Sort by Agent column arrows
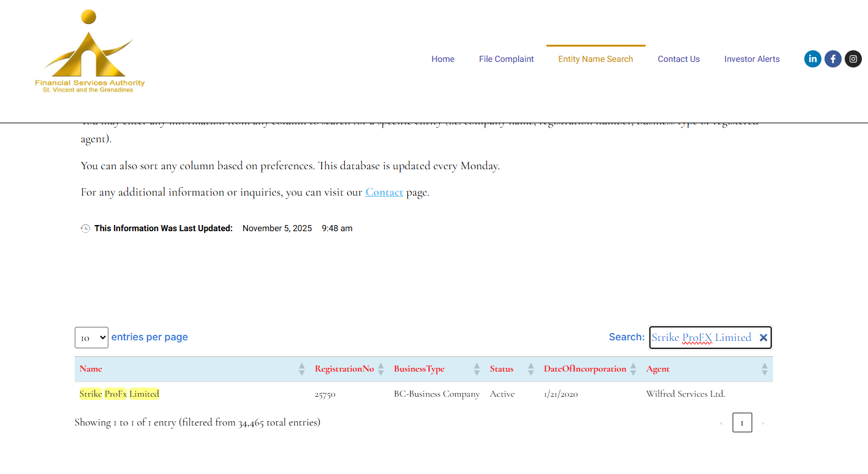The width and height of the screenshot is (868, 474). 764,369
